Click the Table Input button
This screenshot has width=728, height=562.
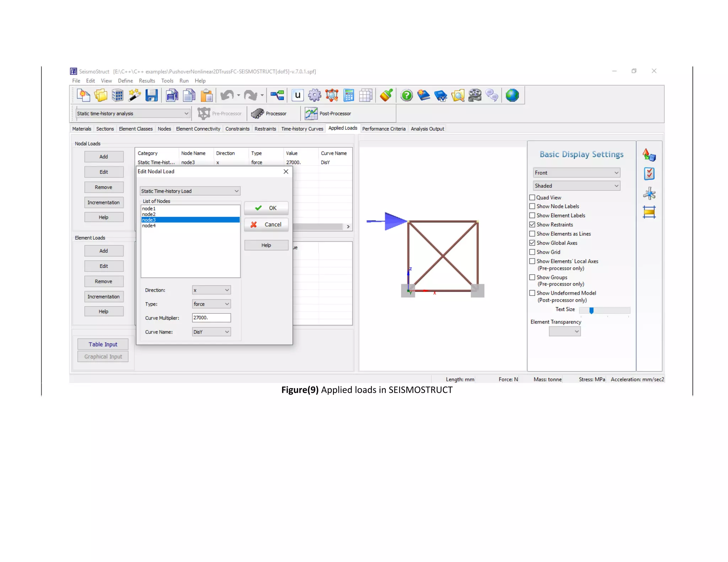pos(103,344)
